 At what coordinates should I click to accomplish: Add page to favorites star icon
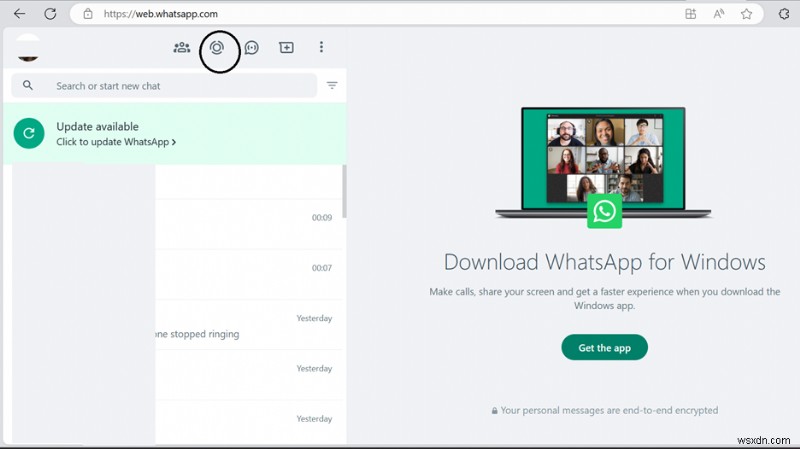point(746,14)
